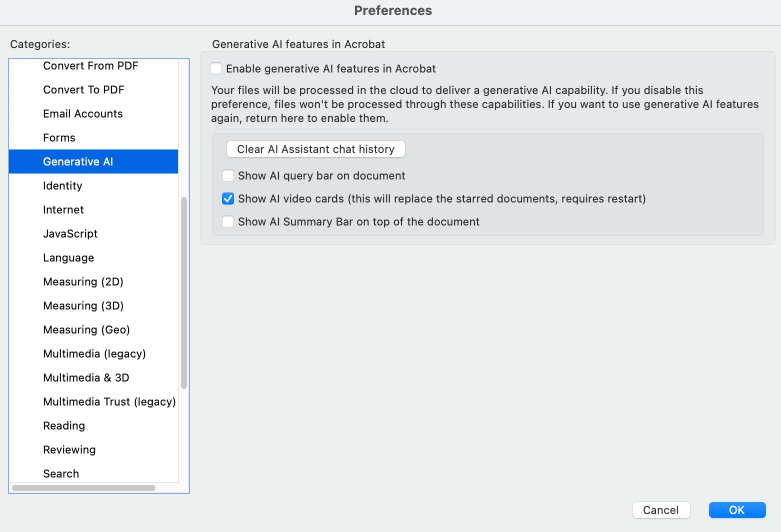
Task: Cancel the Preferences dialog
Action: click(661, 510)
